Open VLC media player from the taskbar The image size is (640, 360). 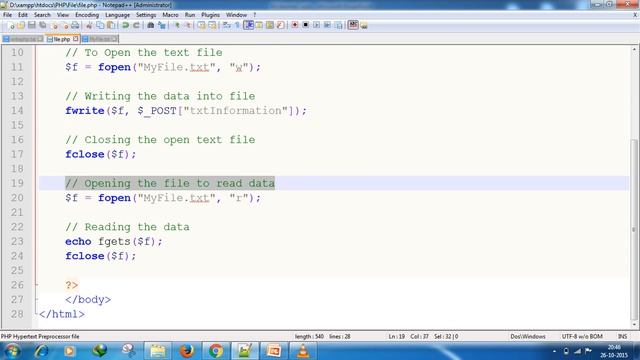click(303, 351)
